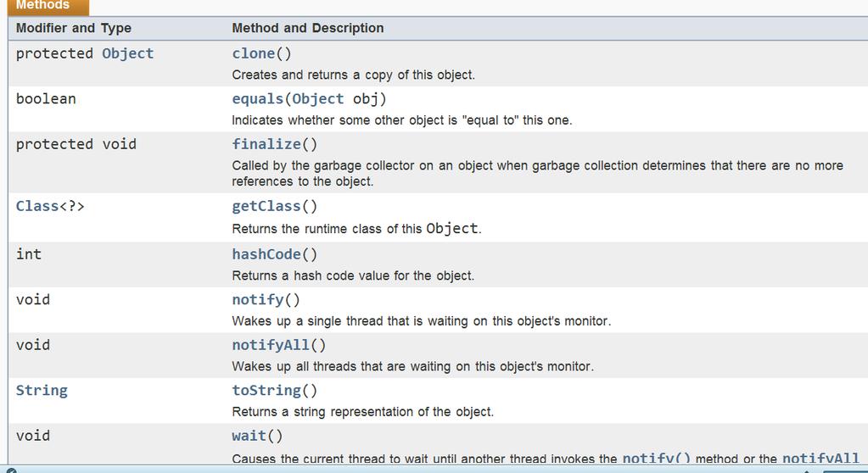The image size is (868, 473).
Task: Open the toString() method link
Action: [x=266, y=391]
